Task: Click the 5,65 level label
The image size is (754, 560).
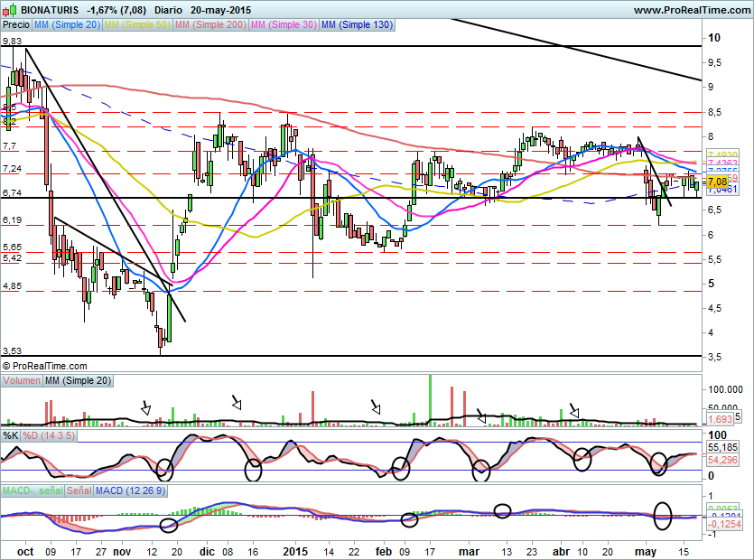Action: [12, 247]
